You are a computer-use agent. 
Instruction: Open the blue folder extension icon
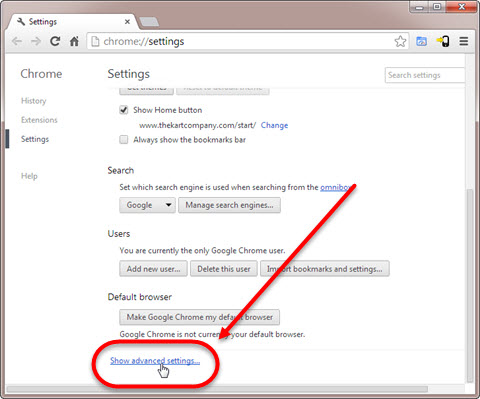421,41
